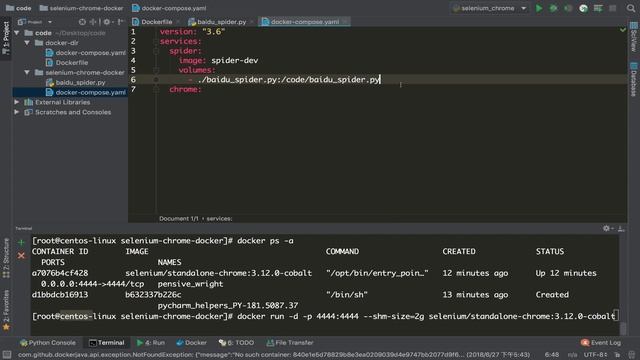Open the Project view selector dropdown

[x=35, y=22]
